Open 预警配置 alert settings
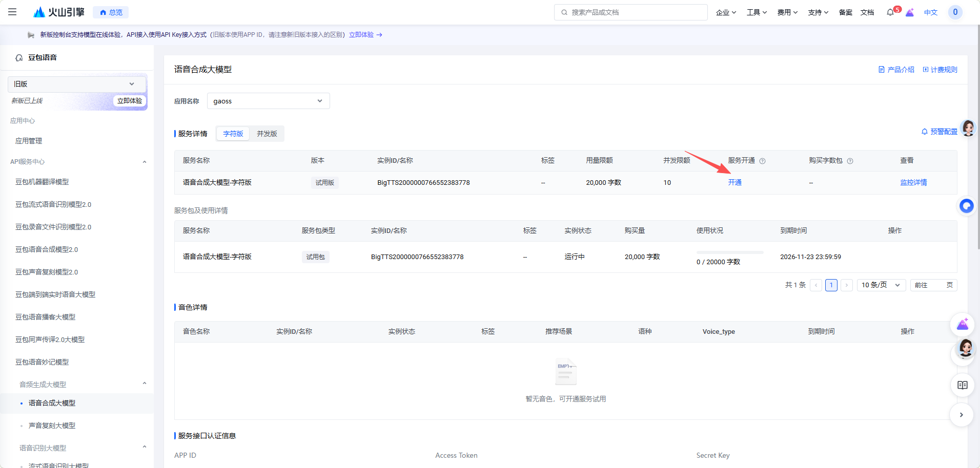 click(940, 132)
